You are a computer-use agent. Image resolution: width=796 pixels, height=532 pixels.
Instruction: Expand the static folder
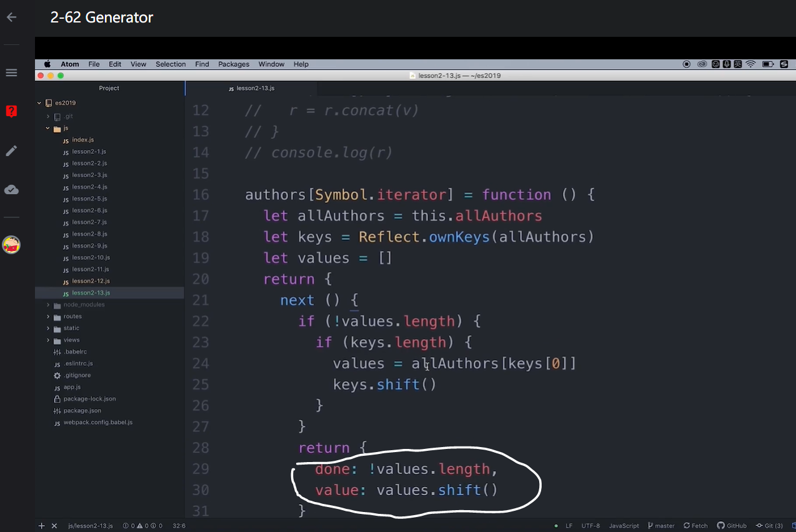(48, 328)
